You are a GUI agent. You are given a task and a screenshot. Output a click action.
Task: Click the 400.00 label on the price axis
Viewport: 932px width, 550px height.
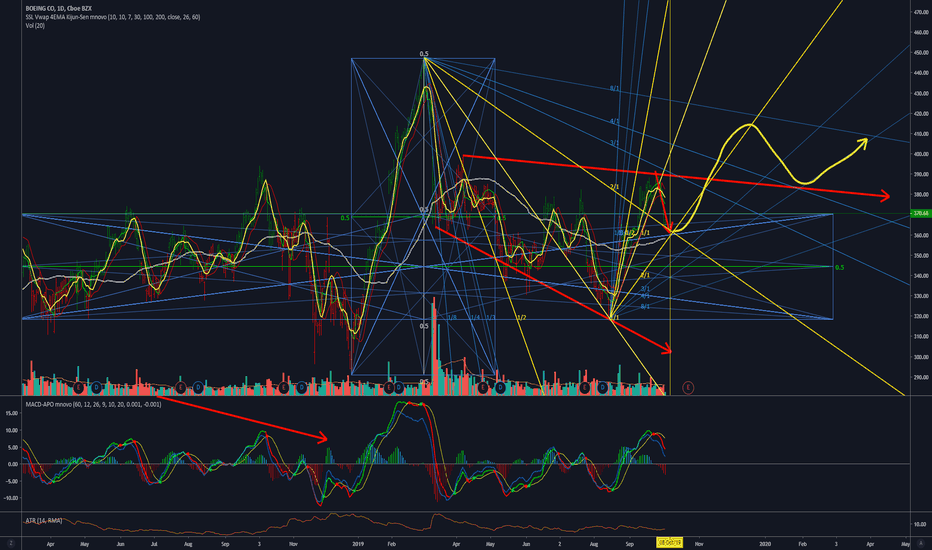[921, 154]
